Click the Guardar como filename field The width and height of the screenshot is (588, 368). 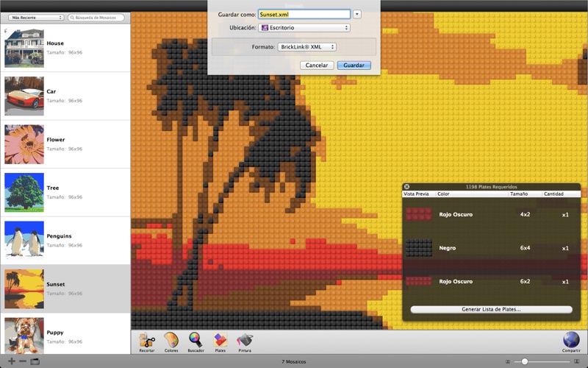(x=304, y=14)
